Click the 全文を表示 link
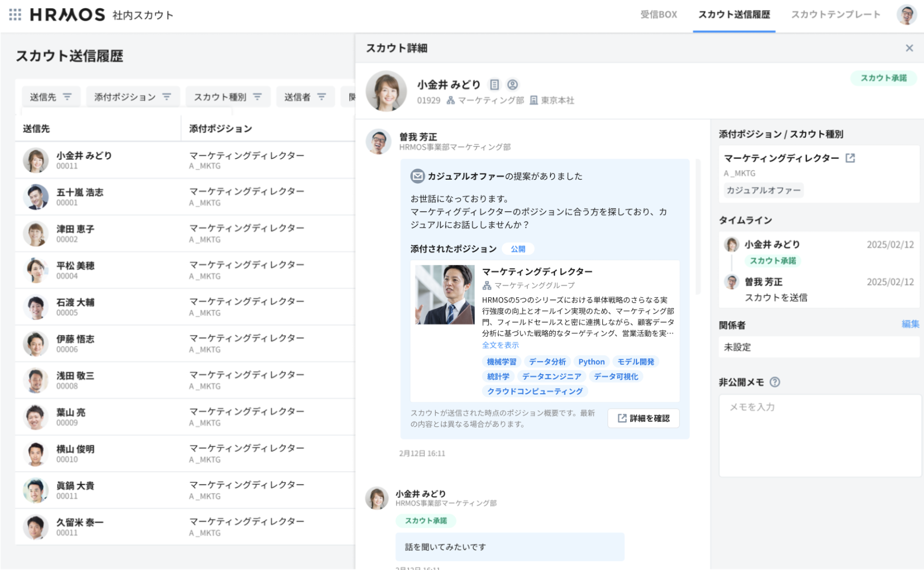 500,345
